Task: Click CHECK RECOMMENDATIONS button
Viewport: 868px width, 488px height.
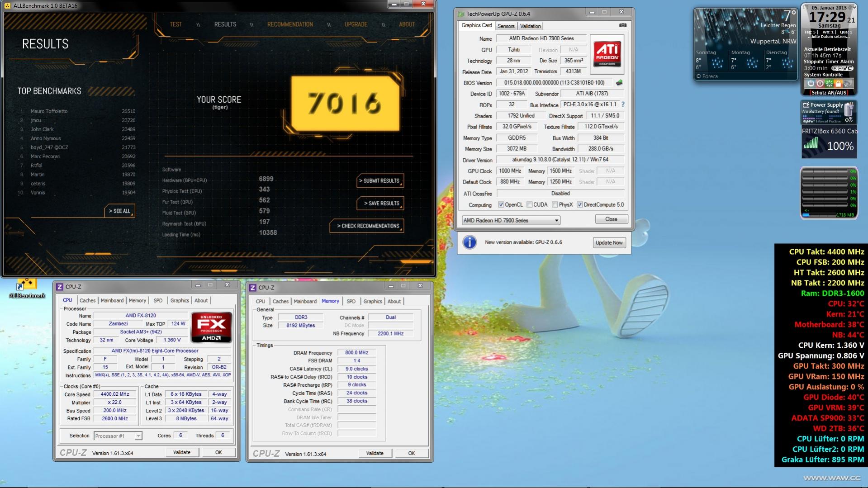Action: point(367,226)
